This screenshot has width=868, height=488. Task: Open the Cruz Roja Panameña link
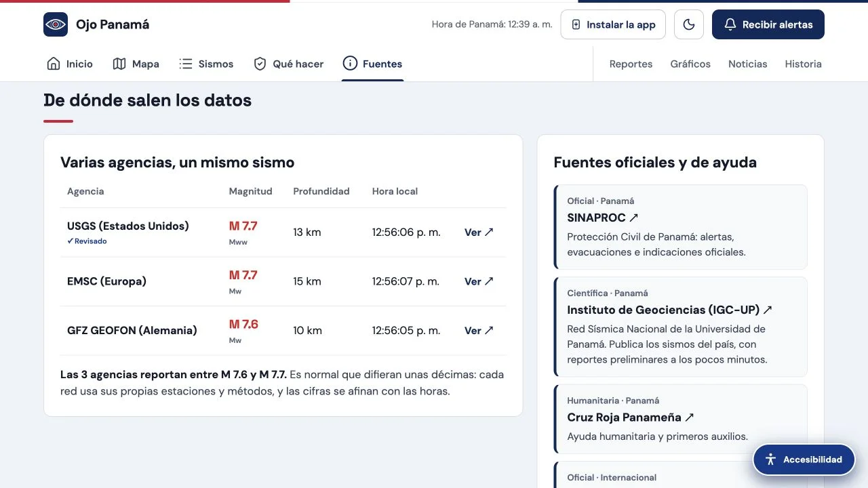631,418
